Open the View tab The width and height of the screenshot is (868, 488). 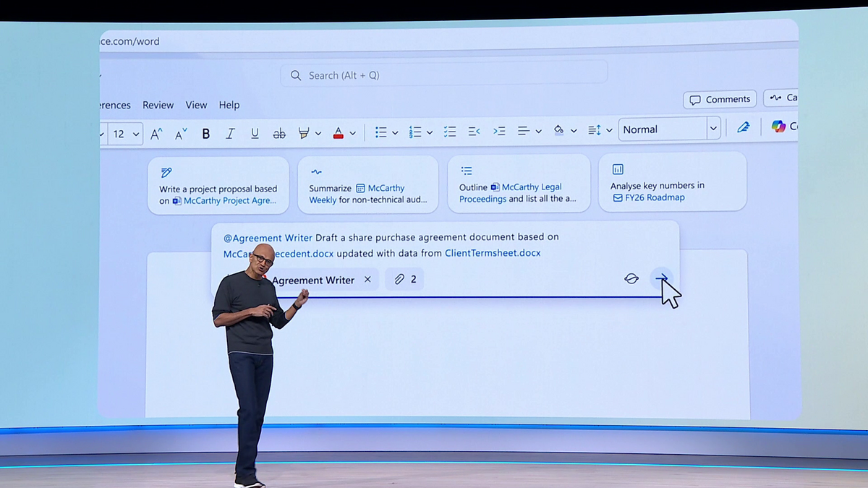pos(196,105)
